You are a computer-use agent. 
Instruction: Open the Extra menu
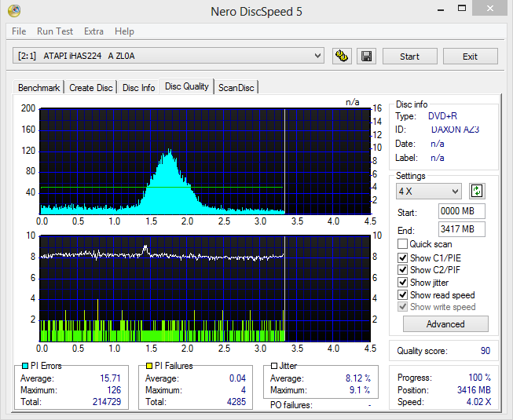(93, 31)
